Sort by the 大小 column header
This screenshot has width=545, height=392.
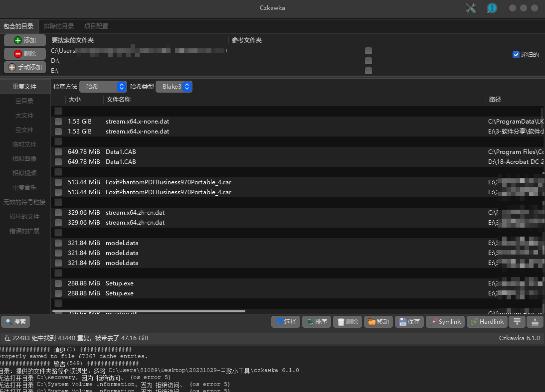(84, 100)
